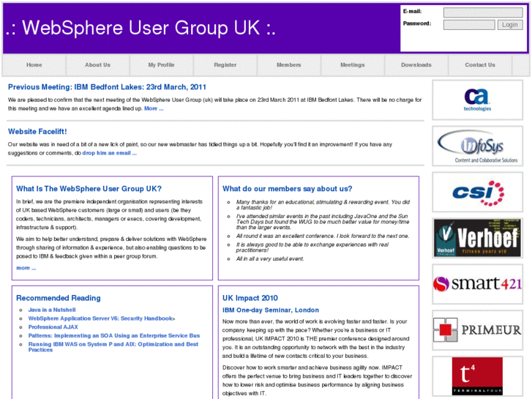Viewport: 532px width, 399px height.
Task: Open the Contact Us menu item
Action: coord(480,65)
